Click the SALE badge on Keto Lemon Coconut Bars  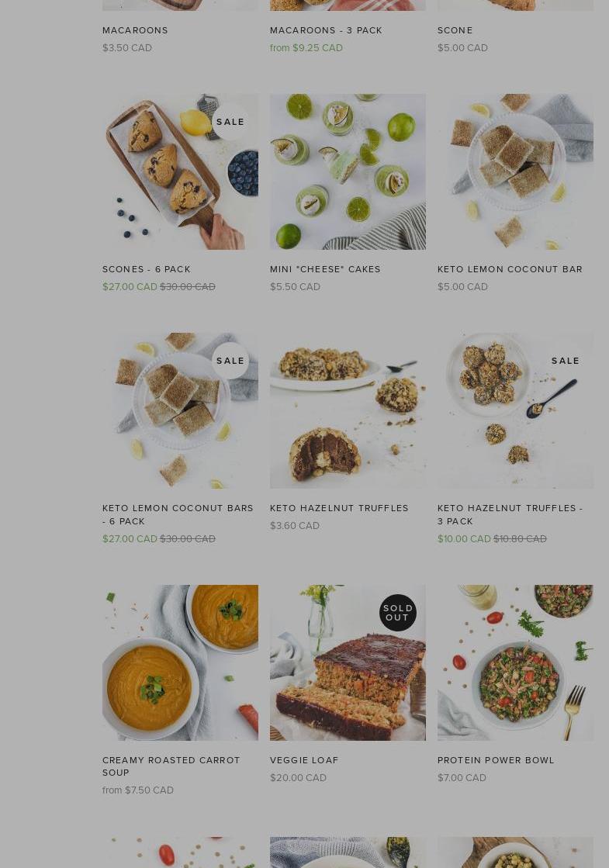click(230, 361)
